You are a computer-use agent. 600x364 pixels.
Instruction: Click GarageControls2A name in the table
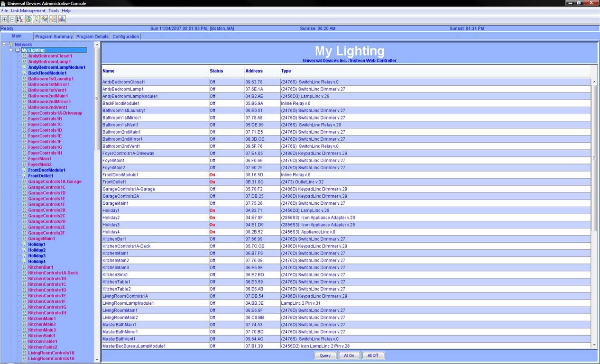pos(121,196)
